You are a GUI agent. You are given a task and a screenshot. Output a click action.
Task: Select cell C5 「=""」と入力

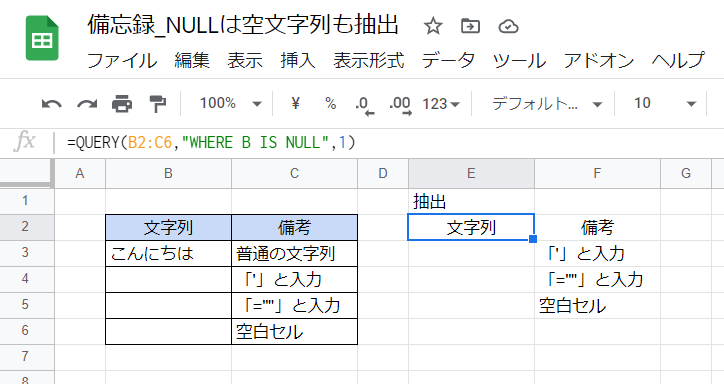point(294,305)
